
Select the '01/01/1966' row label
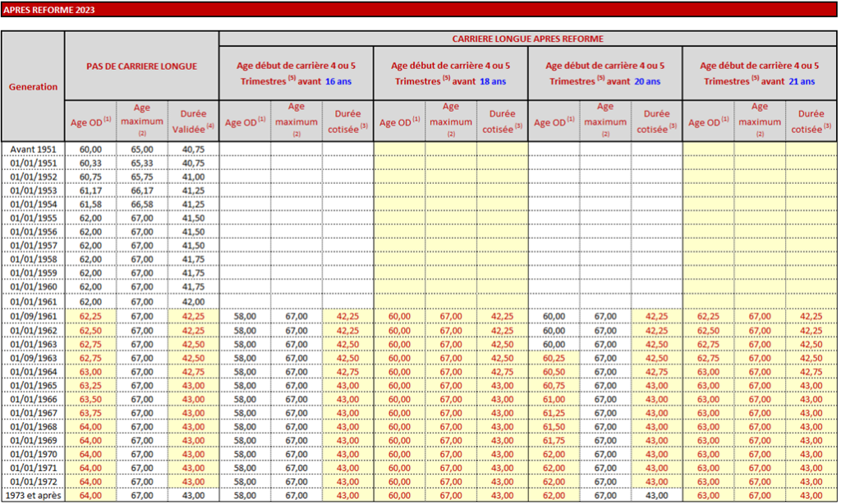[33, 399]
